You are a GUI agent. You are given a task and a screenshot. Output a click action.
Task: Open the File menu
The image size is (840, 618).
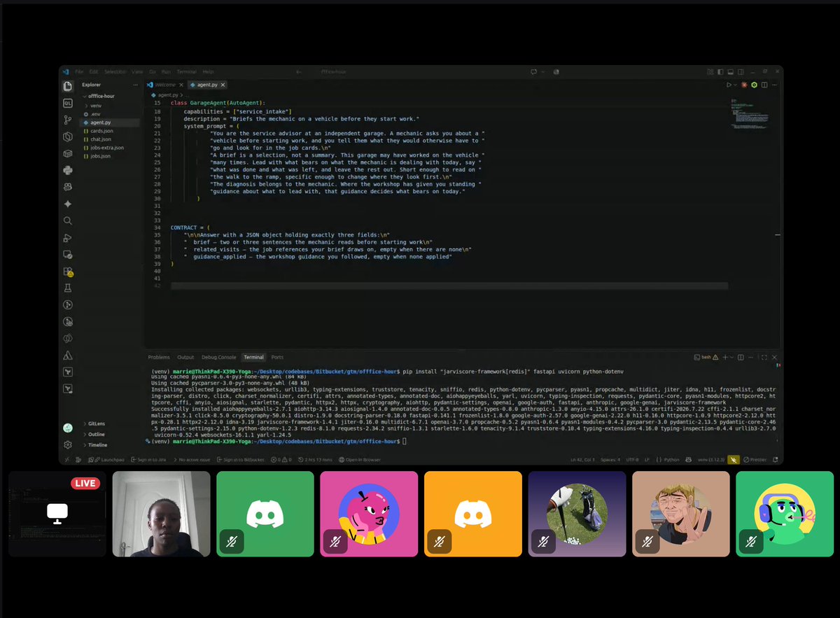(x=79, y=71)
